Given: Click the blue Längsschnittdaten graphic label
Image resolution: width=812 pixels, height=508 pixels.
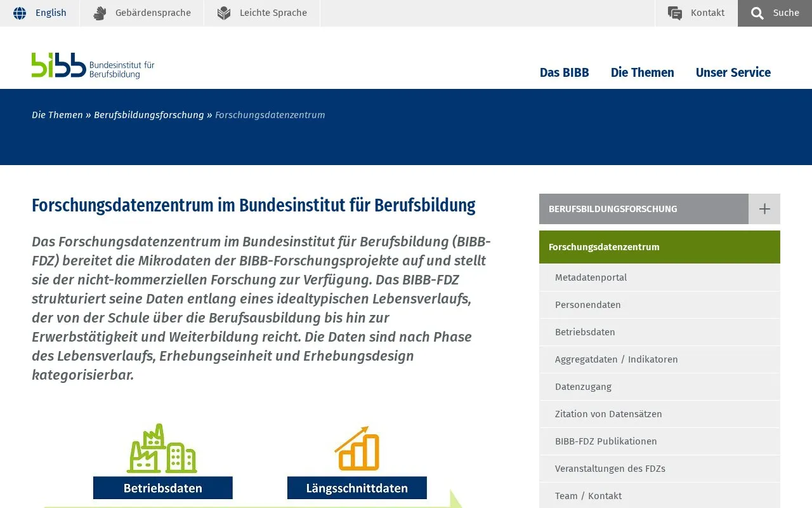Looking at the screenshot, I should coord(357,488).
